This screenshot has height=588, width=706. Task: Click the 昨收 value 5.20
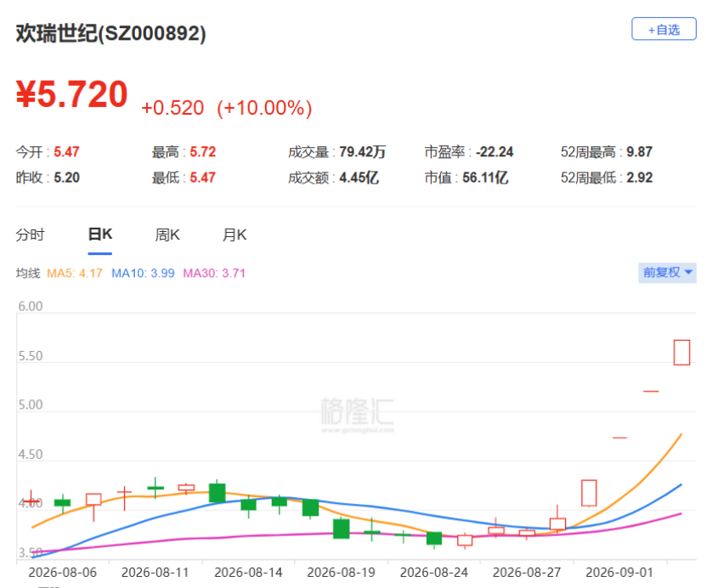(66, 178)
